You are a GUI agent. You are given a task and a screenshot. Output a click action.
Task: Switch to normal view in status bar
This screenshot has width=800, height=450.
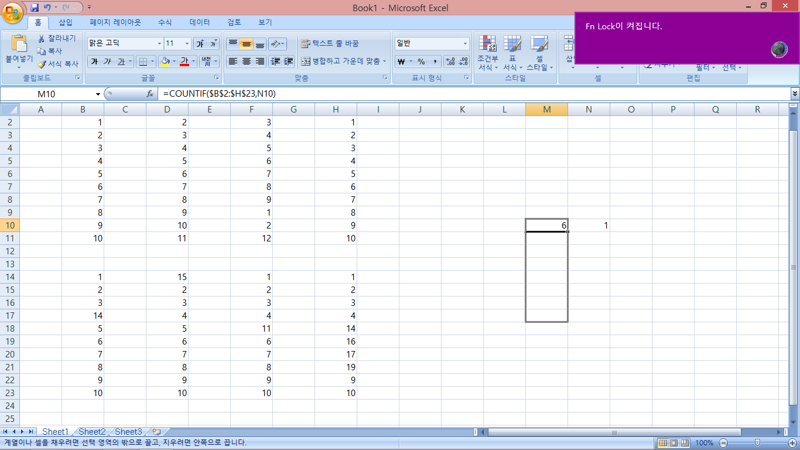coord(662,443)
